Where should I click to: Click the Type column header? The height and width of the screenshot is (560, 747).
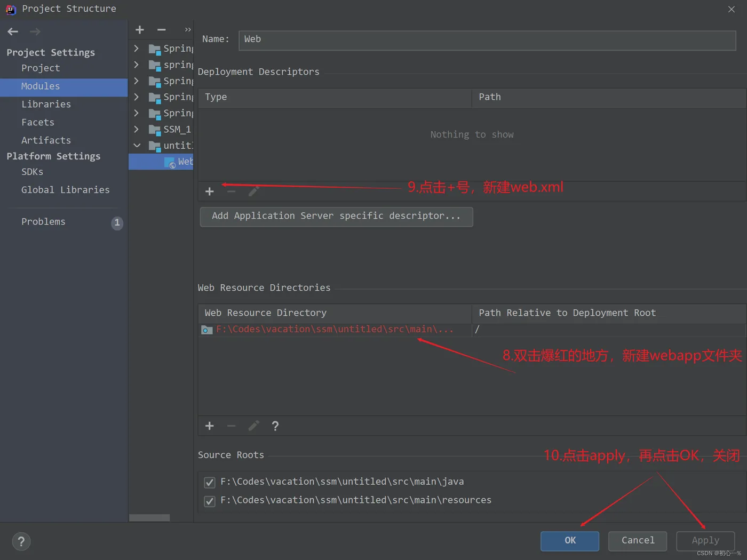pos(335,98)
